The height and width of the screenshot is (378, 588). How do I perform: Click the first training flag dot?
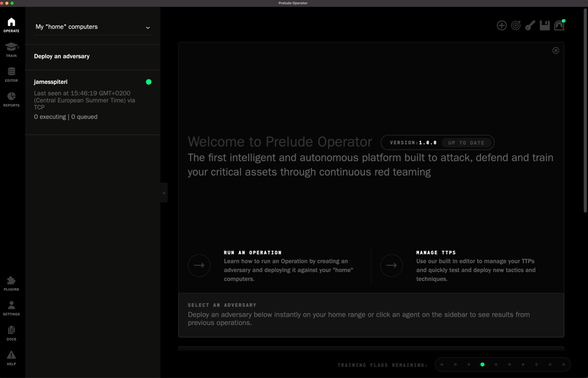point(442,364)
